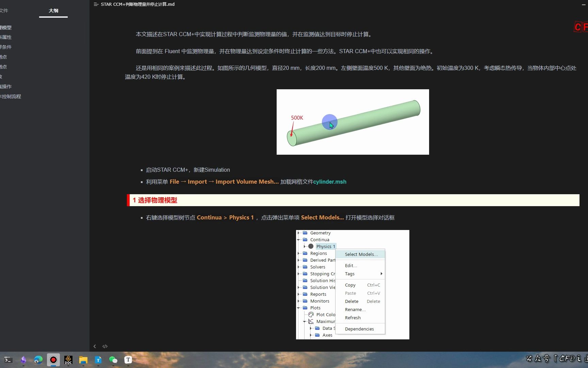Minimize the Typora window
Viewport: 588px width, 368px height.
pos(584,4)
